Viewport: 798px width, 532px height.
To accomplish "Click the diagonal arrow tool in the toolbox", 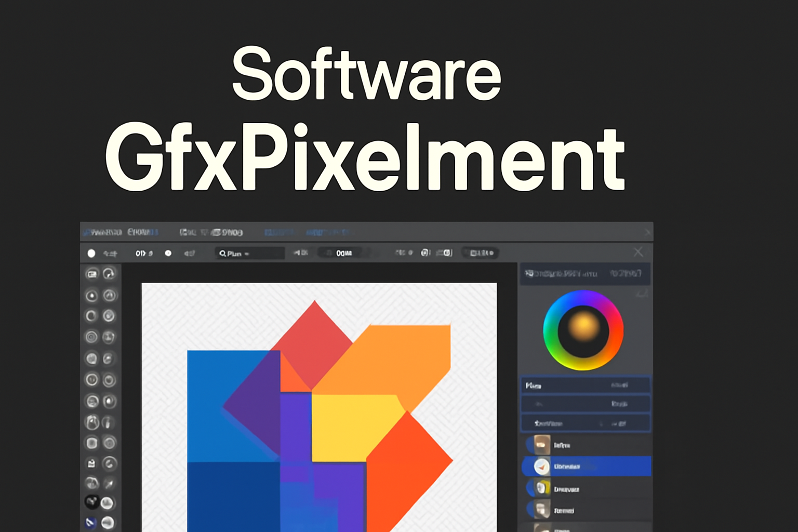I will (109, 484).
